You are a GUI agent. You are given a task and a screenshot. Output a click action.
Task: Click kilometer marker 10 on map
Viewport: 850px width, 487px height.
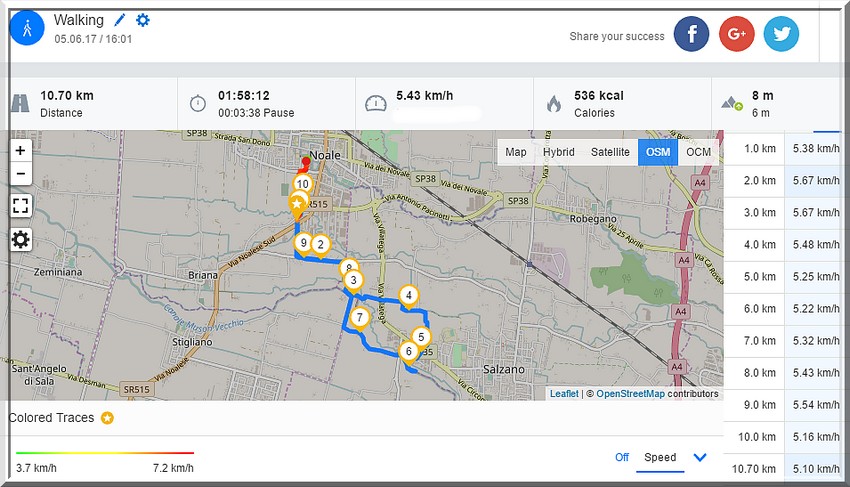302,184
